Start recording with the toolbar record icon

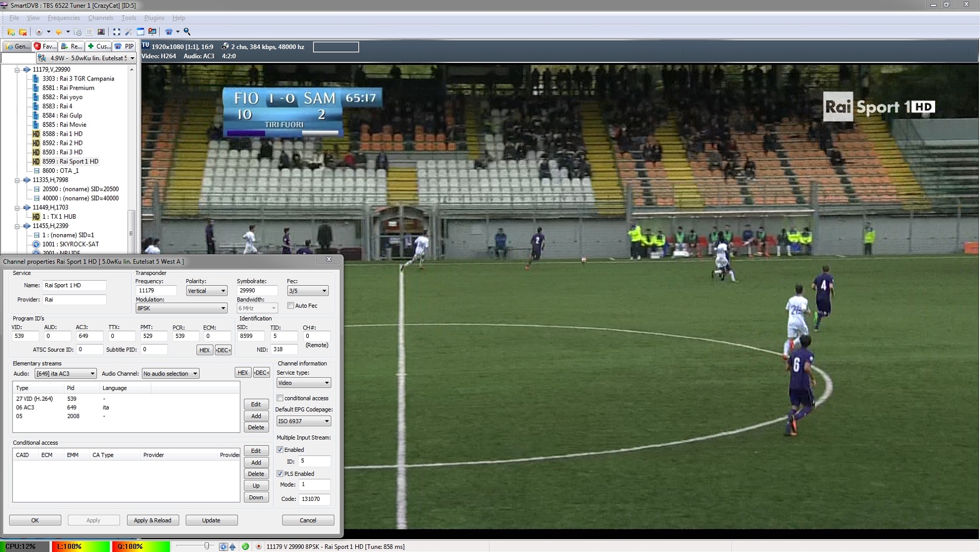pyautogui.click(x=39, y=32)
